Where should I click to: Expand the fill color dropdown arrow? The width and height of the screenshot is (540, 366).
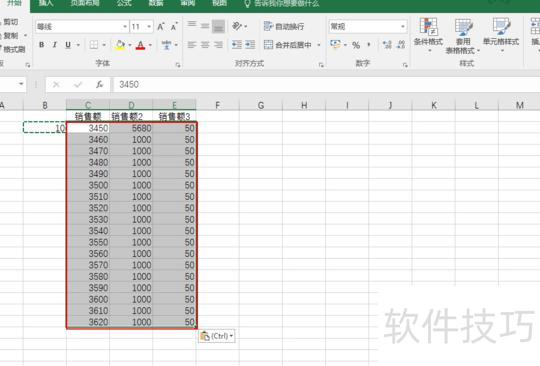point(130,45)
